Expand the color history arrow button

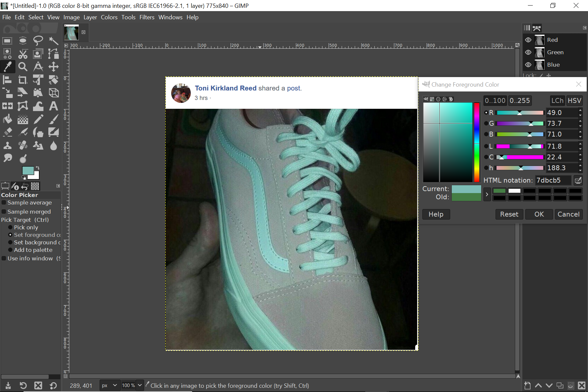487,194
